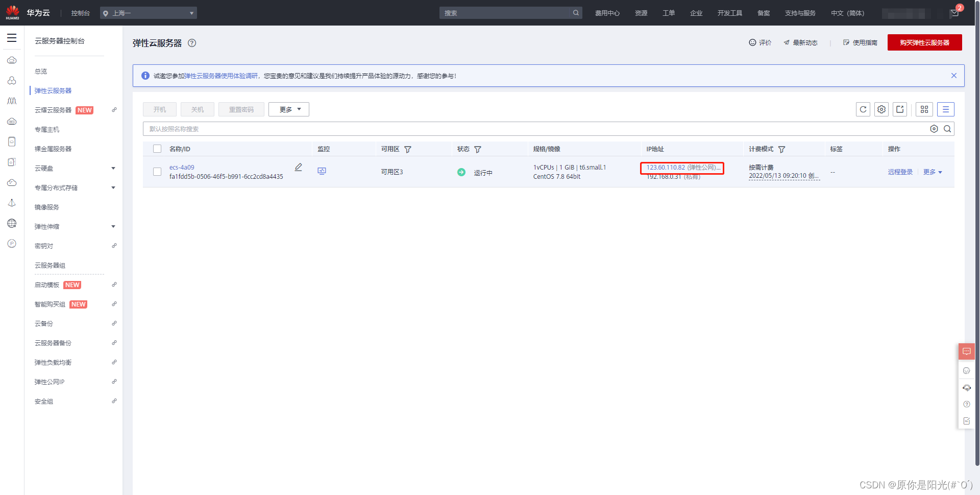Open the red feedback chat widget

tap(967, 351)
